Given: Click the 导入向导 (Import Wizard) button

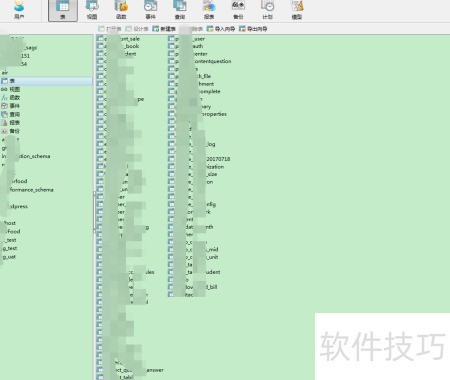Looking at the screenshot, I should [x=221, y=29].
